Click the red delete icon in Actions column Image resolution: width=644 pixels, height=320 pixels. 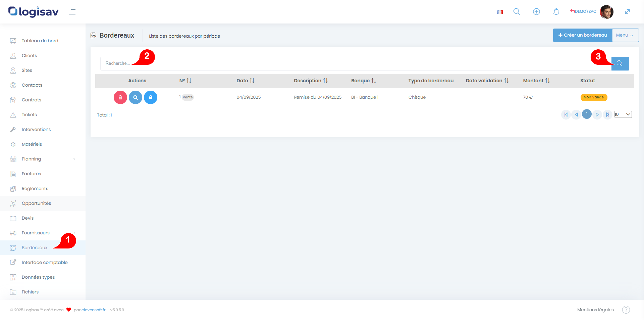click(120, 97)
